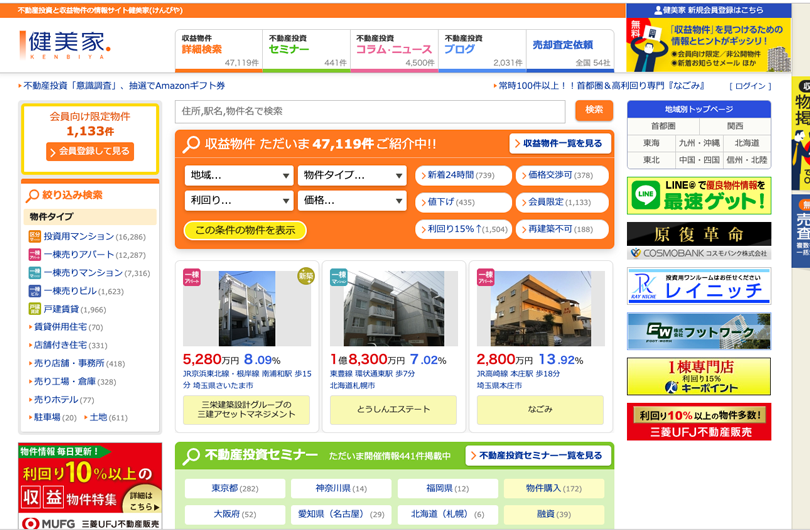Click 収益物件一覧を見る button
The width and height of the screenshot is (810, 530).
point(559,144)
